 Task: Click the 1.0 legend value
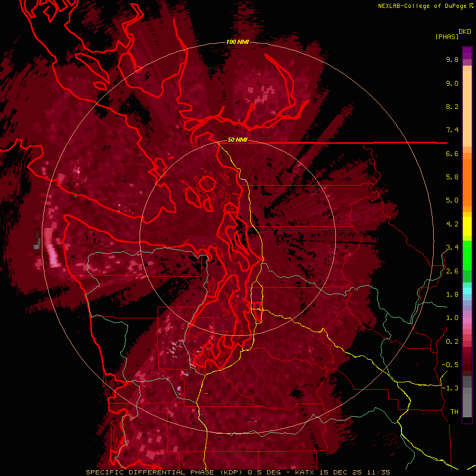tap(452, 318)
